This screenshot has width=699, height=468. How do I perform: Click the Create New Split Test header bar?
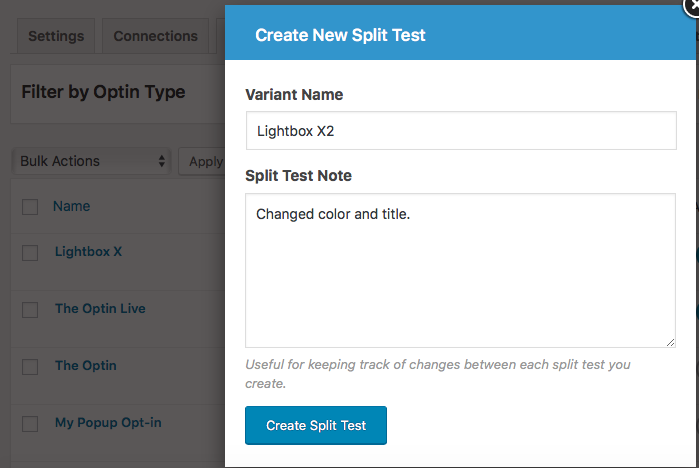[x=460, y=35]
